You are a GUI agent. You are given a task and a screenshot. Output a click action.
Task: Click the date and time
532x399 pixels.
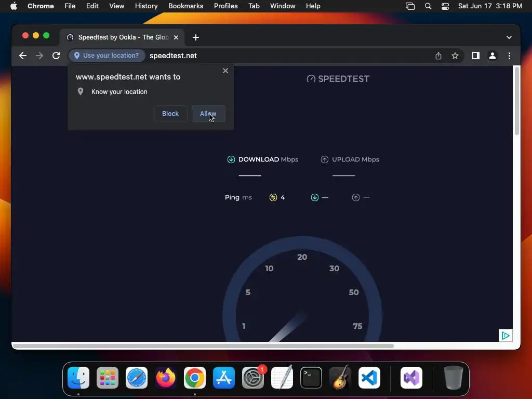[x=490, y=6]
